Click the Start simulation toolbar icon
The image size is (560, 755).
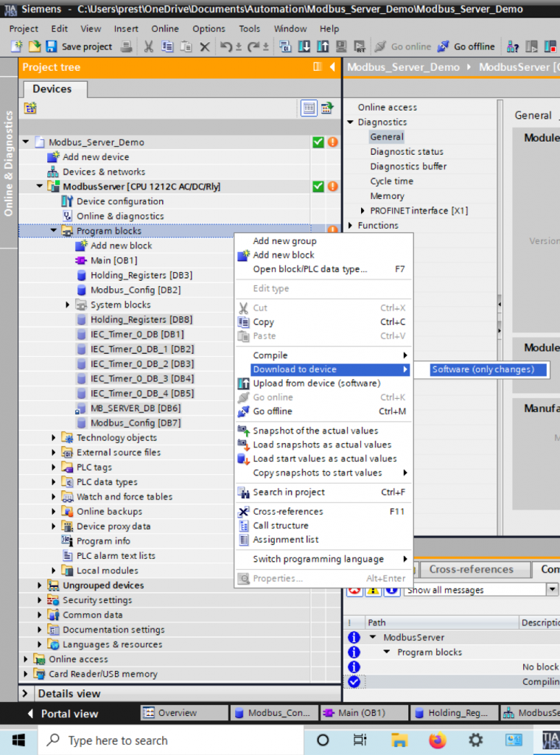(x=341, y=46)
